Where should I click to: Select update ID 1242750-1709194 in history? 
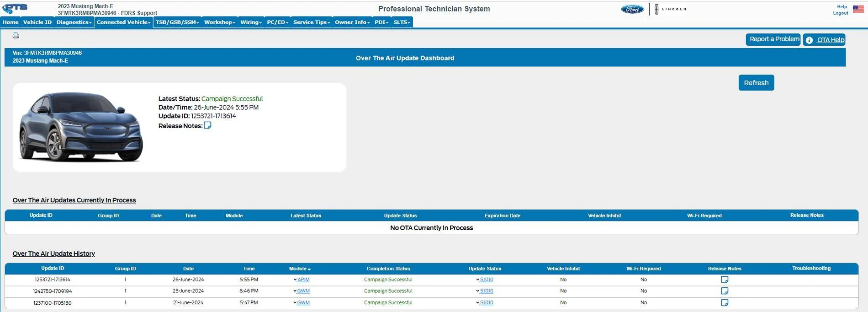pyautogui.click(x=53, y=291)
